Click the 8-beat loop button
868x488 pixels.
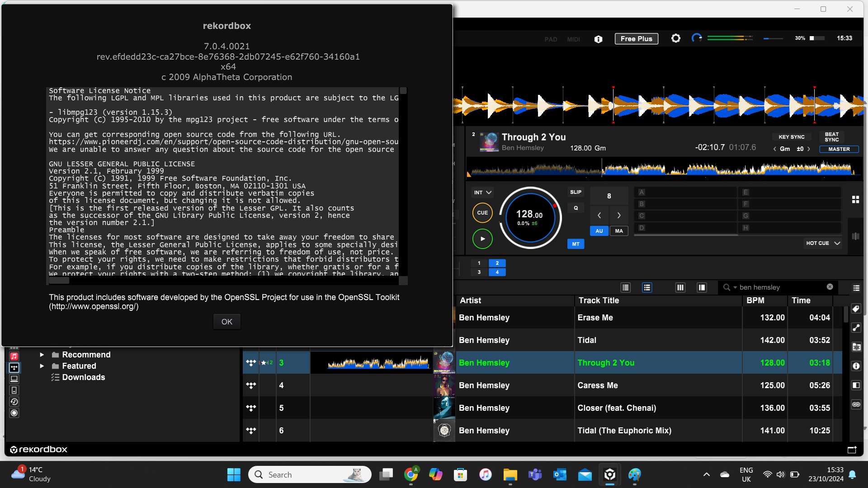point(609,196)
